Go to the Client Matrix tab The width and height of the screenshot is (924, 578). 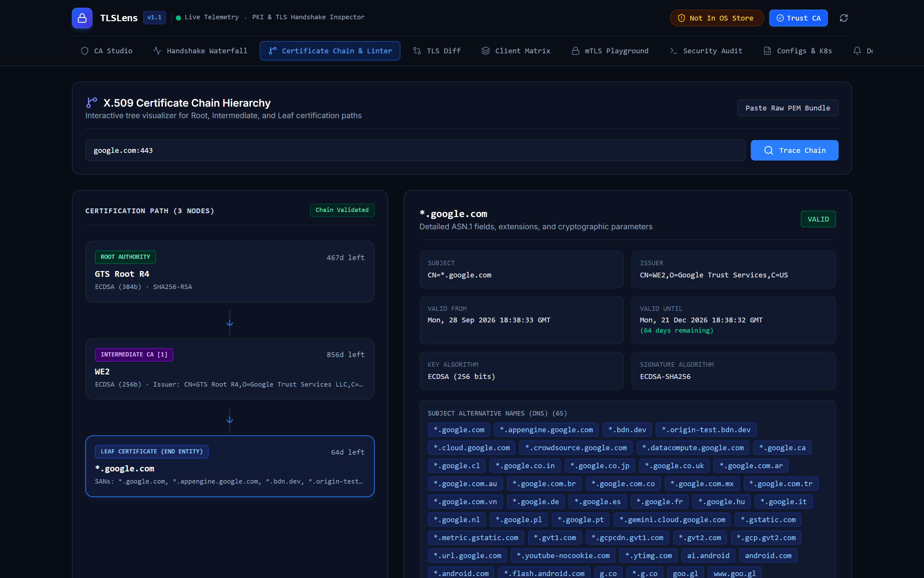pyautogui.click(x=516, y=51)
